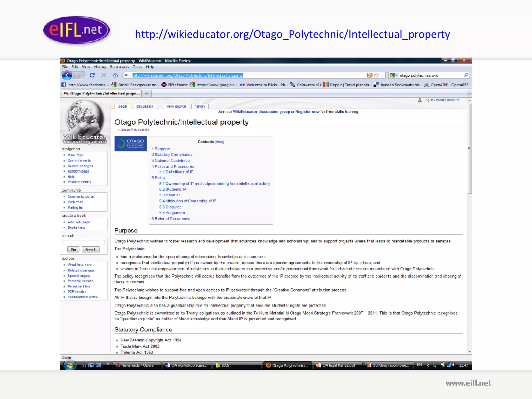Jump to 5.2 Students IP section
532x399 pixels.
pos(172,189)
